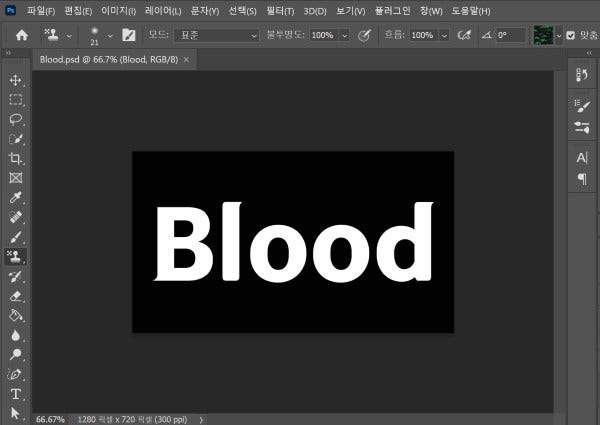This screenshot has width=600, height=425.
Task: Toggle pressure for opacity button
Action: point(364,35)
